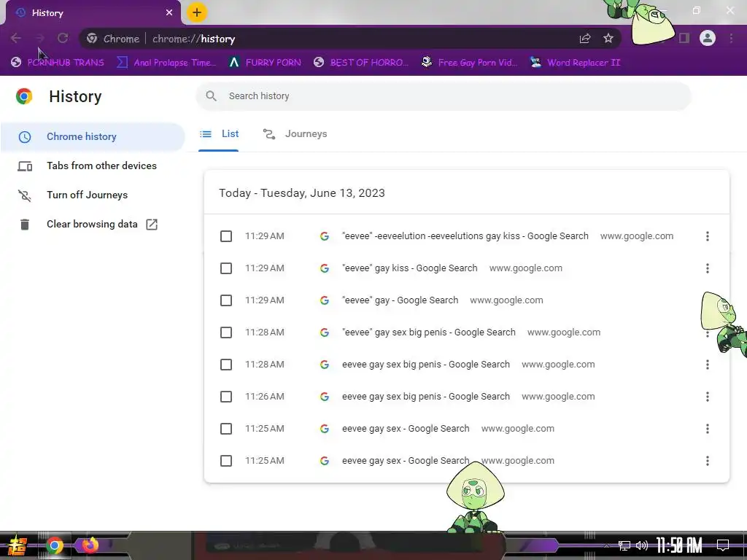The width and height of the screenshot is (747, 560).
Task: Click the Chrome site info icon in address bar
Action: click(92, 39)
